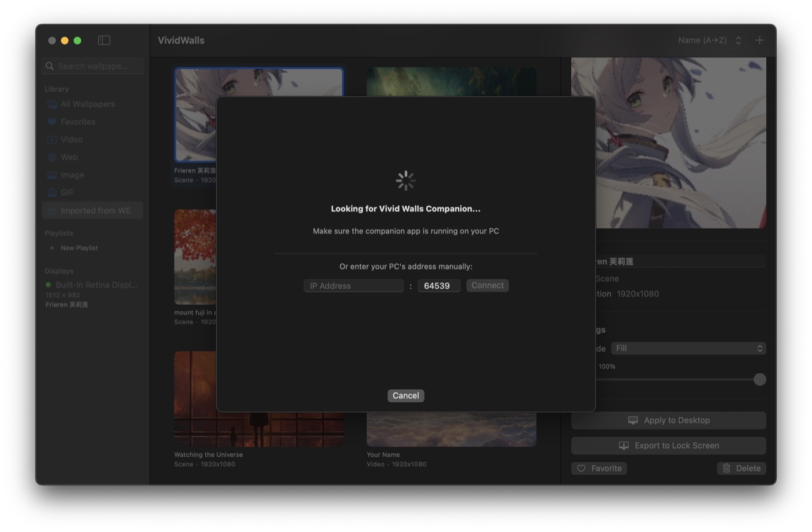The width and height of the screenshot is (812, 532).
Task: Focus the IP Address input field
Action: coord(353,286)
